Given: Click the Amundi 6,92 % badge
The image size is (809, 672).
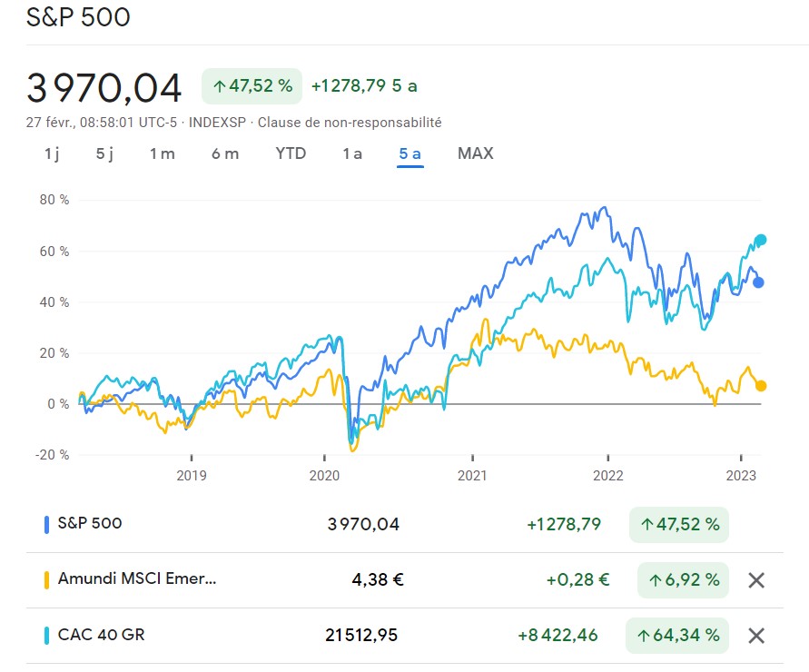Looking at the screenshot, I should (683, 580).
